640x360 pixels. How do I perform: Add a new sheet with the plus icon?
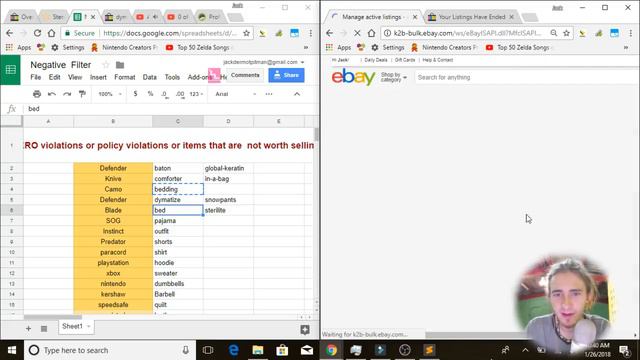click(x=28, y=328)
